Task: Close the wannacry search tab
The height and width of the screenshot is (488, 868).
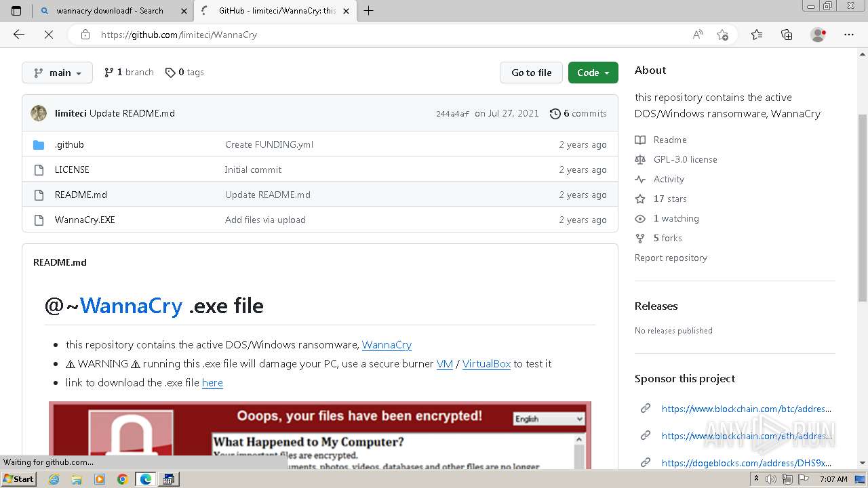Action: (x=184, y=11)
